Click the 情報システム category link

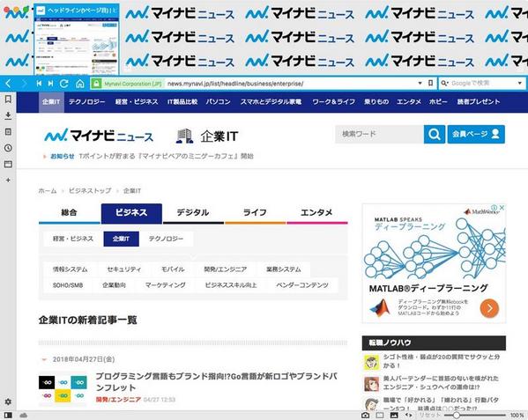pyautogui.click(x=70, y=269)
